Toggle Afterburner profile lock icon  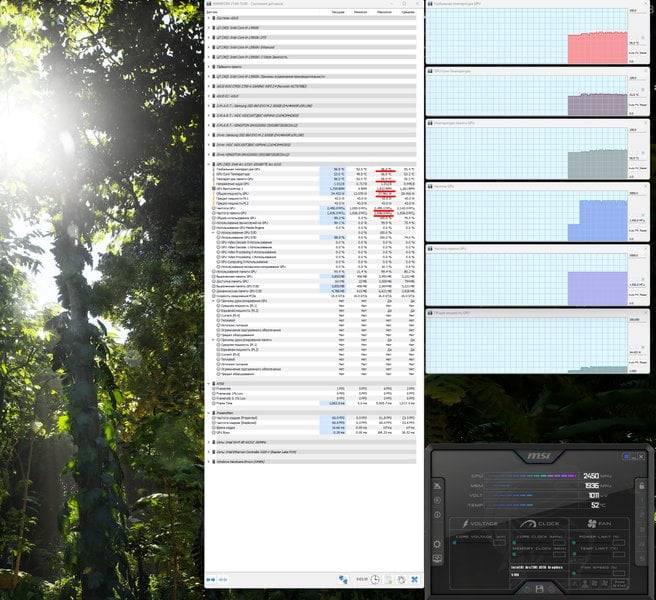[x=641, y=485]
